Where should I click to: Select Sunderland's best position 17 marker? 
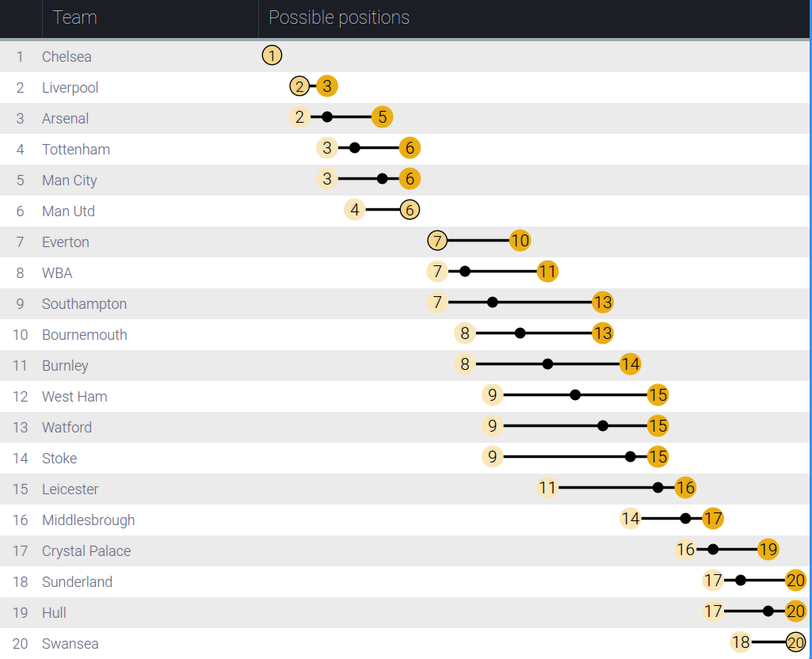click(713, 581)
